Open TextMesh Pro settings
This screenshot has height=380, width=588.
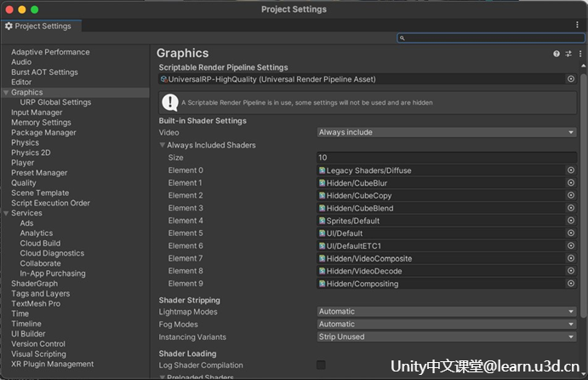click(x=36, y=303)
